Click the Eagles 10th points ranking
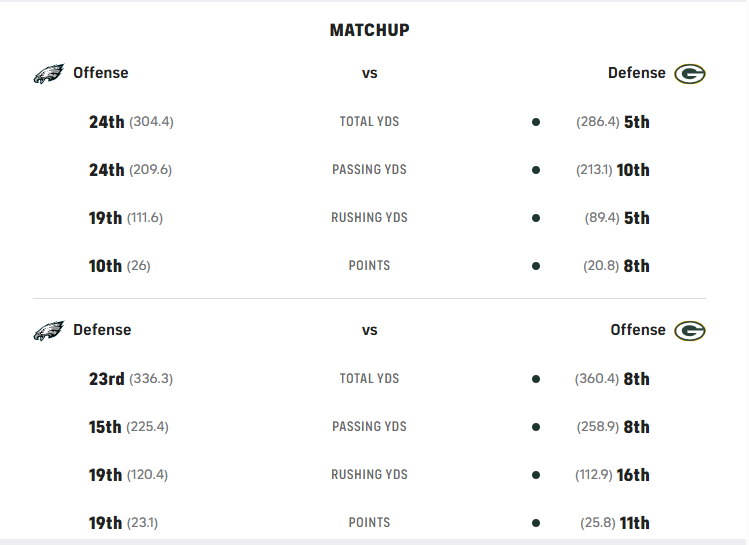The height and width of the screenshot is (545, 749). (105, 266)
